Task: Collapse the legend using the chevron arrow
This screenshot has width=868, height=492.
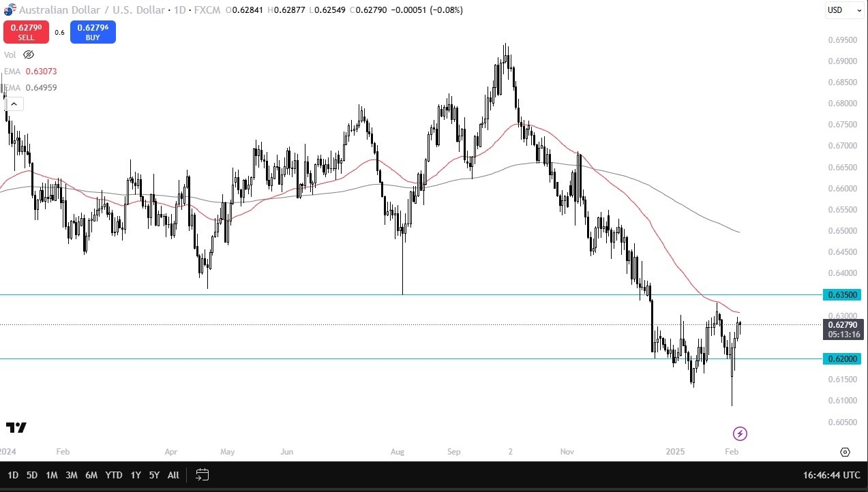Action: (x=14, y=104)
